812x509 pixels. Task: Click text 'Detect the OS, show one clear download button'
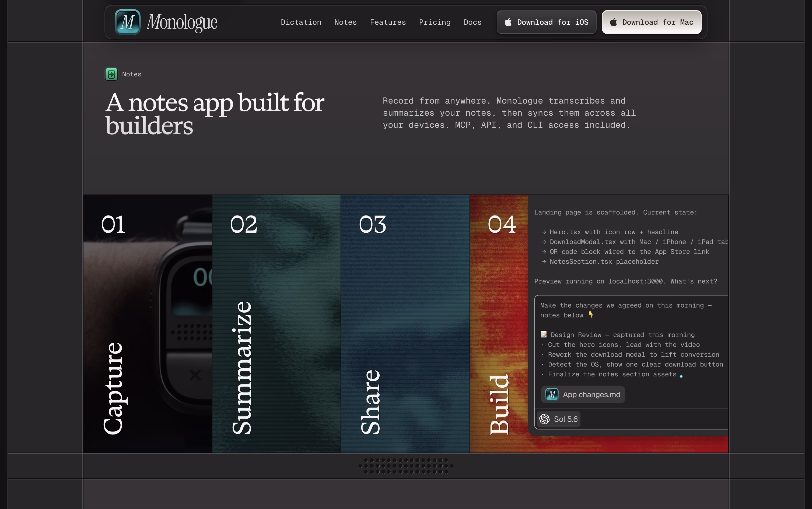click(x=635, y=364)
